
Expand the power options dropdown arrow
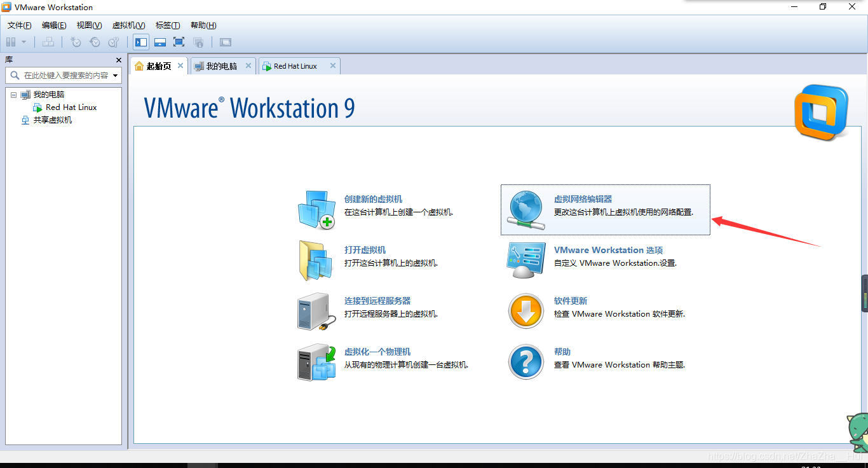[x=24, y=42]
